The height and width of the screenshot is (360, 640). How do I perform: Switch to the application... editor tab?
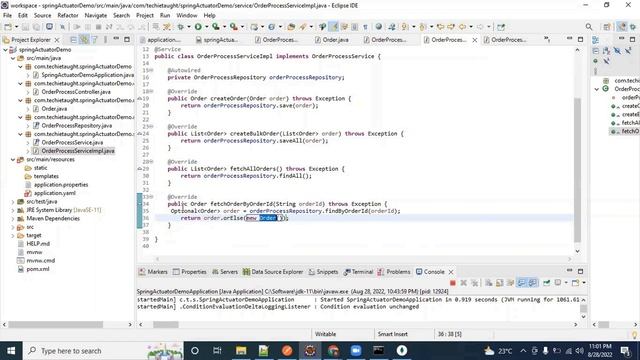point(160,40)
